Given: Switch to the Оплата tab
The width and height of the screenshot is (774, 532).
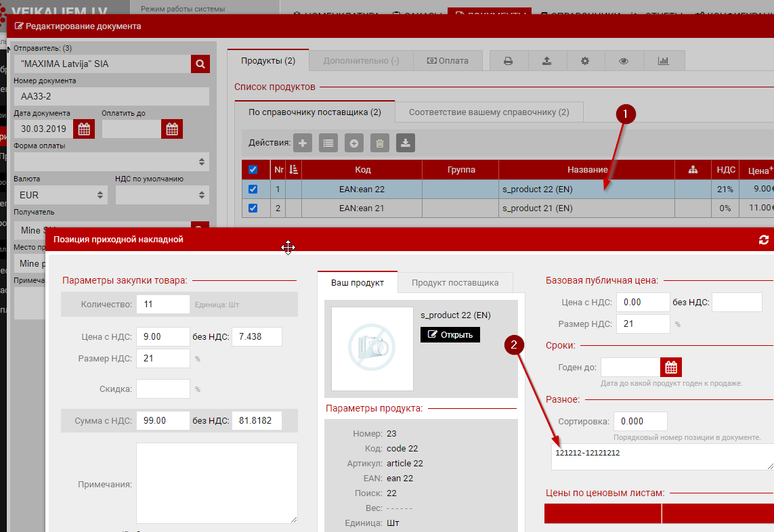Looking at the screenshot, I should [448, 61].
